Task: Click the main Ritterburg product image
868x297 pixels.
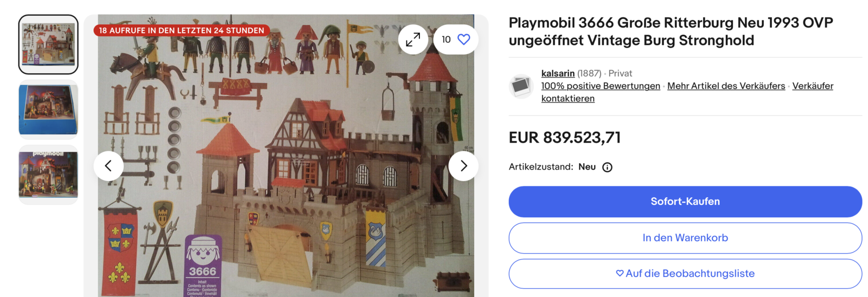Action: point(286,156)
